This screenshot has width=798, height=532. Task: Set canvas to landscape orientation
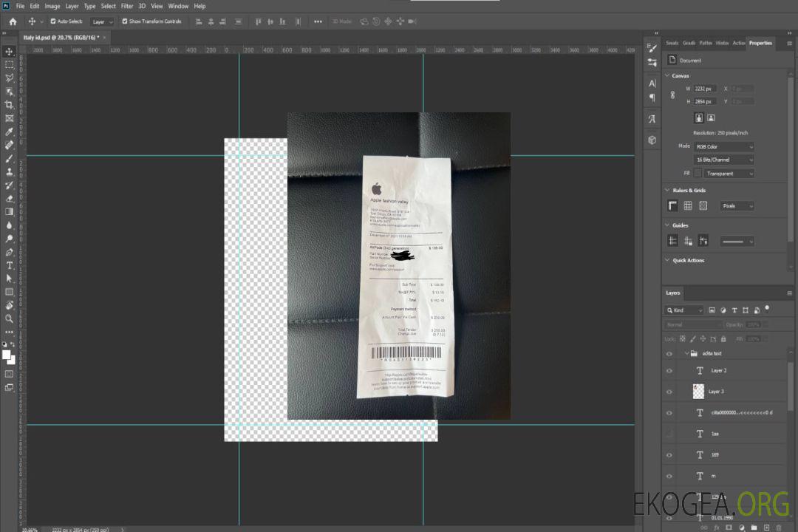point(711,117)
